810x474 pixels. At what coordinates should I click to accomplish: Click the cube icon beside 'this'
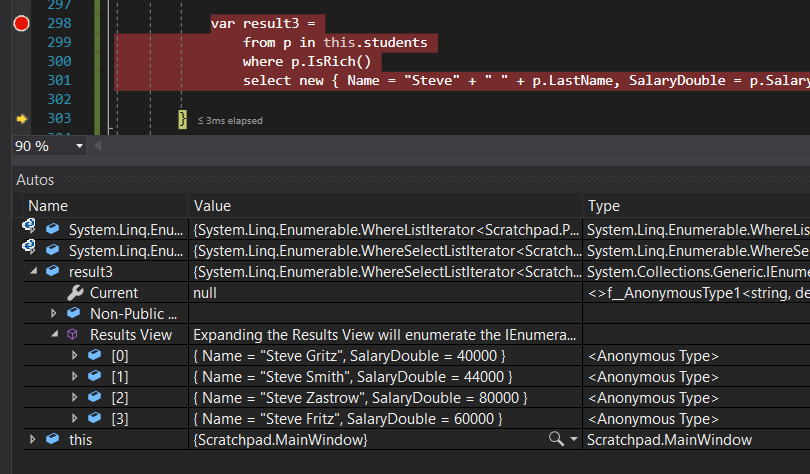(53, 439)
